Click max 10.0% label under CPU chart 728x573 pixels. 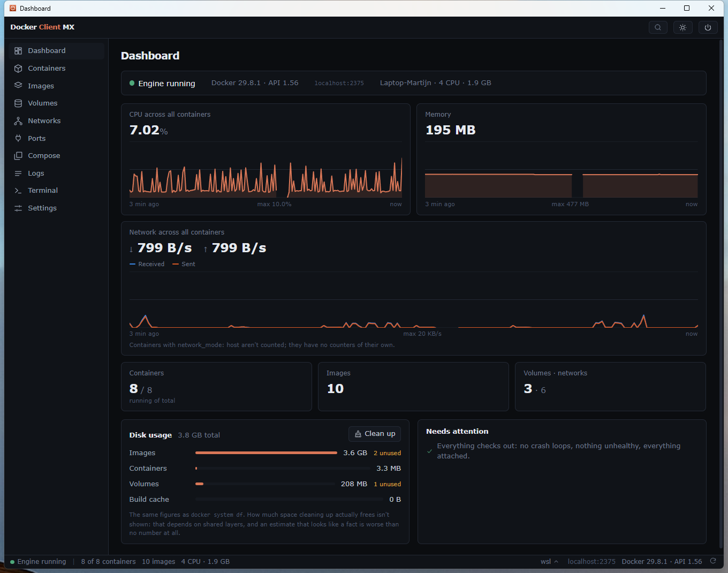point(274,204)
